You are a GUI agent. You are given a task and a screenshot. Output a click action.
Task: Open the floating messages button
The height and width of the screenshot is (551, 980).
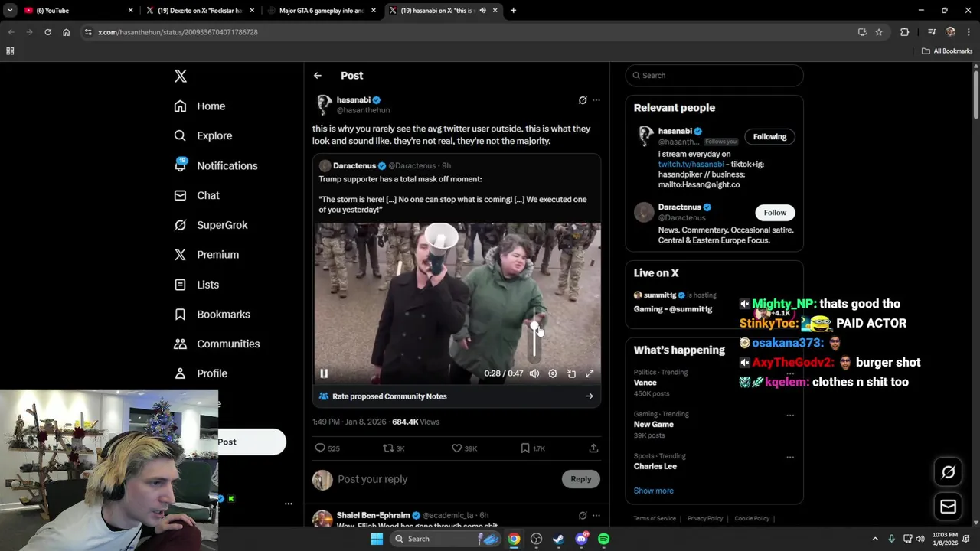pyautogui.click(x=948, y=507)
